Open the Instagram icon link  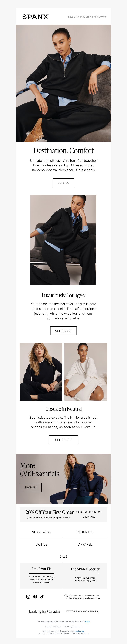pos(28,596)
